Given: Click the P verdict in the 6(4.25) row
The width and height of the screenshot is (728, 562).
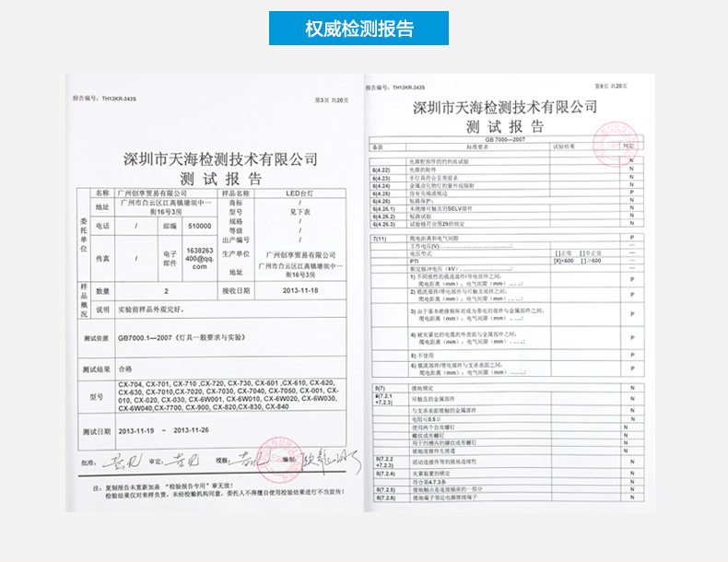Looking at the screenshot, I should (x=632, y=193).
